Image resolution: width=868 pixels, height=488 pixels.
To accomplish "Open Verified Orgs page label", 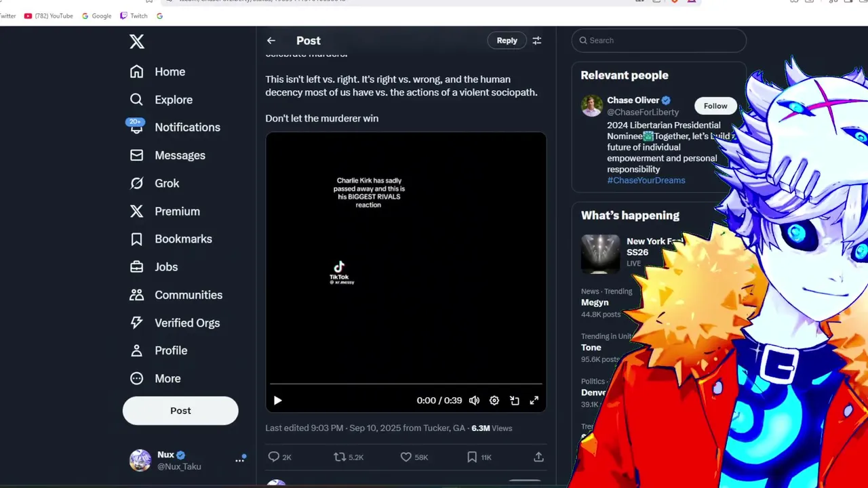I will (x=187, y=323).
